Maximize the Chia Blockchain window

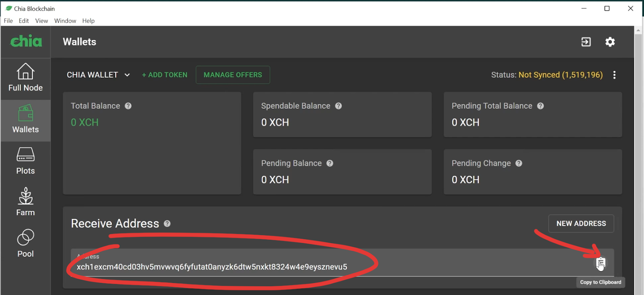click(607, 8)
